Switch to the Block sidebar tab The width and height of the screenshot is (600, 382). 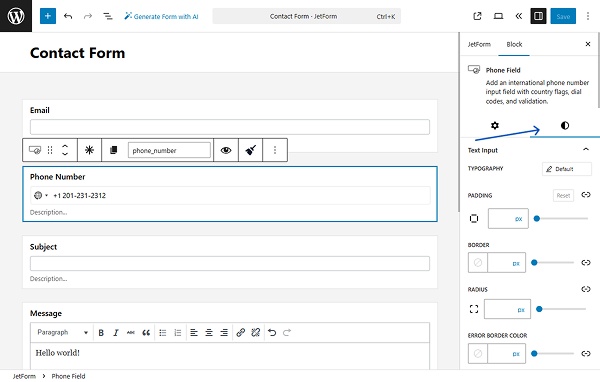514,44
